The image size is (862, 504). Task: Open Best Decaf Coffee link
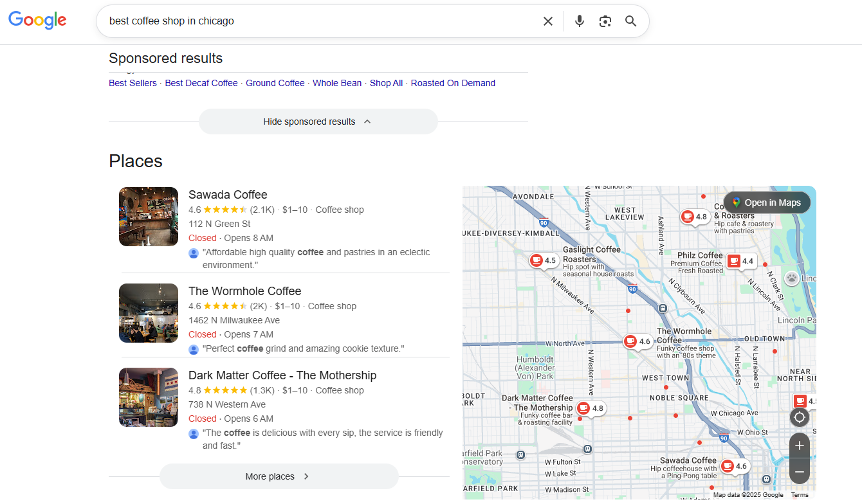[201, 83]
